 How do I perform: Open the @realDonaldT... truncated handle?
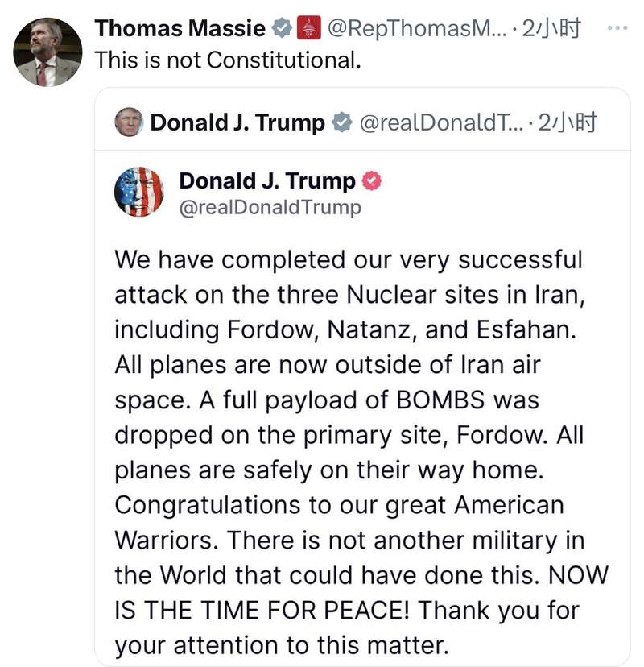441,122
